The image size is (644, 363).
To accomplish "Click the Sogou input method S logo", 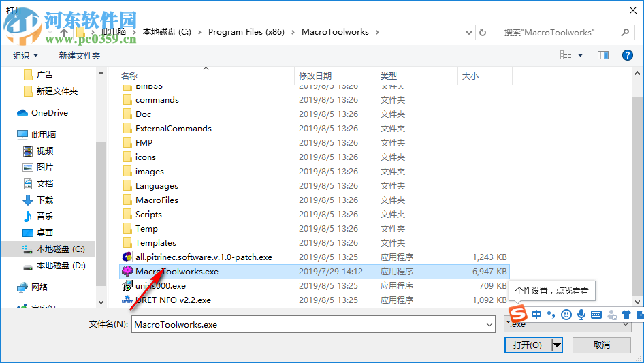I will click(x=517, y=314).
